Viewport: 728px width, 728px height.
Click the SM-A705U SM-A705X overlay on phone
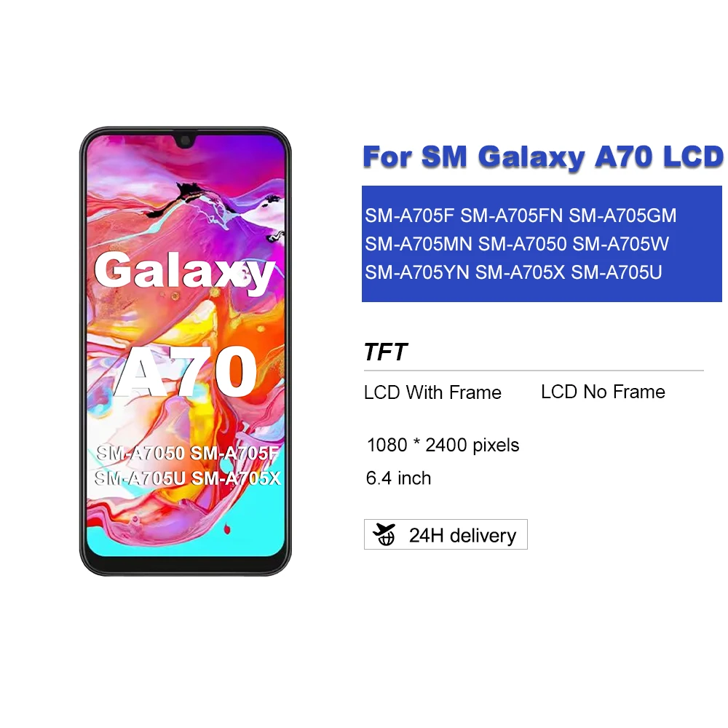(187, 478)
